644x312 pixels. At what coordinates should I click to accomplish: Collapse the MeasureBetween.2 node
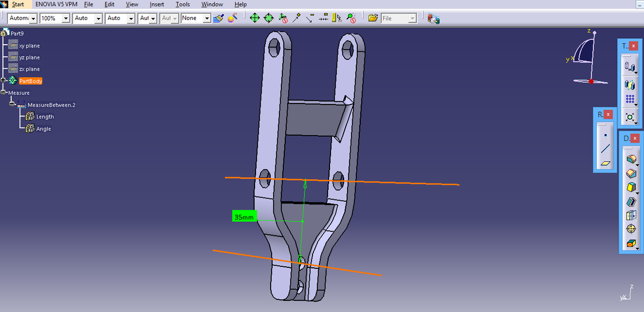(x=12, y=103)
